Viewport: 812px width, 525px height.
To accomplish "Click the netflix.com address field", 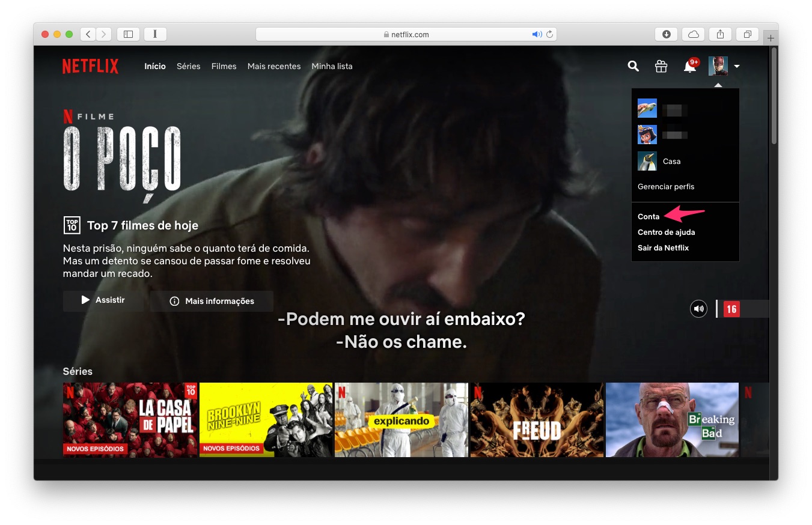I will point(406,34).
